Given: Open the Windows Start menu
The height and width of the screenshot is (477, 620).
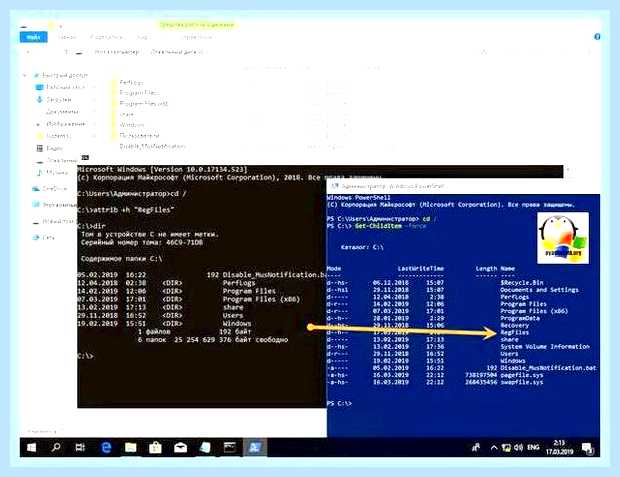Looking at the screenshot, I should coord(31,447).
